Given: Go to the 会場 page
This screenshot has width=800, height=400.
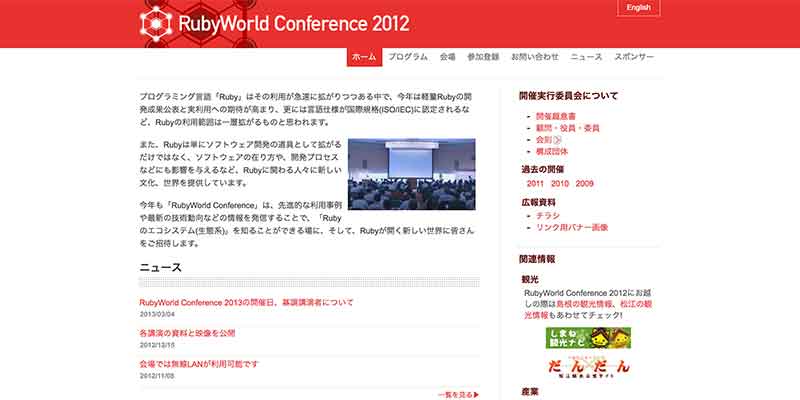Looking at the screenshot, I should (447, 57).
